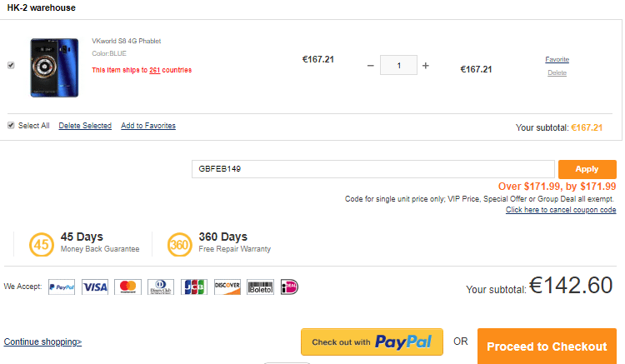The image size is (625, 364).
Task: Click the PayPal payment icon
Action: coord(62,287)
